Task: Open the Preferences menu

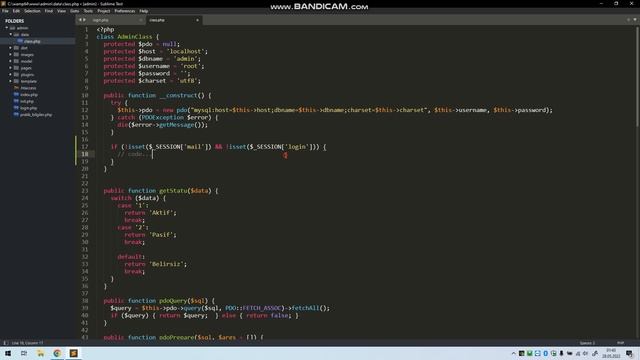Action: pos(124,11)
